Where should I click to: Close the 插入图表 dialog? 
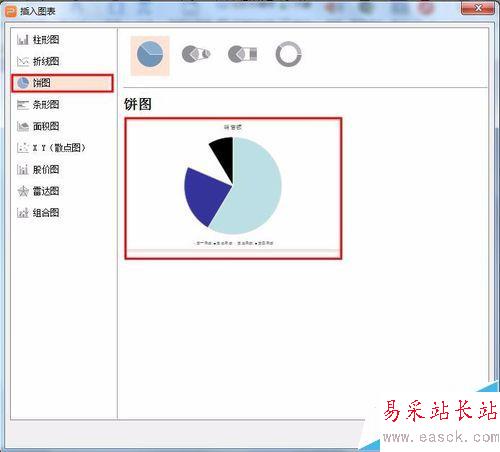coord(478,8)
